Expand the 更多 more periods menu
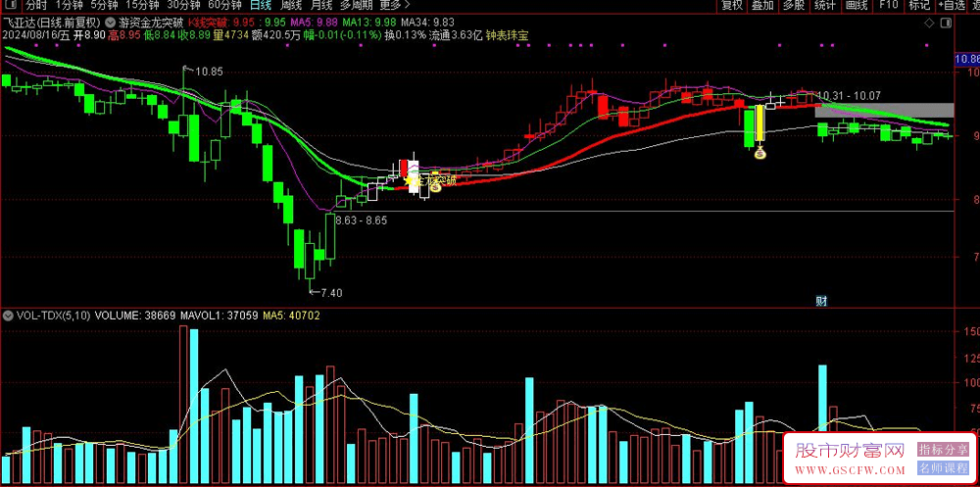 pyautogui.click(x=394, y=6)
